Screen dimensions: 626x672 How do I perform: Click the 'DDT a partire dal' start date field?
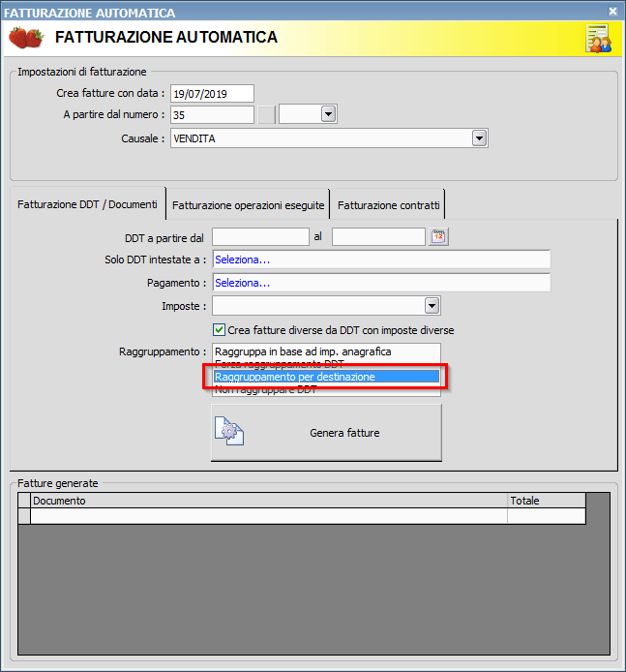coord(260,236)
